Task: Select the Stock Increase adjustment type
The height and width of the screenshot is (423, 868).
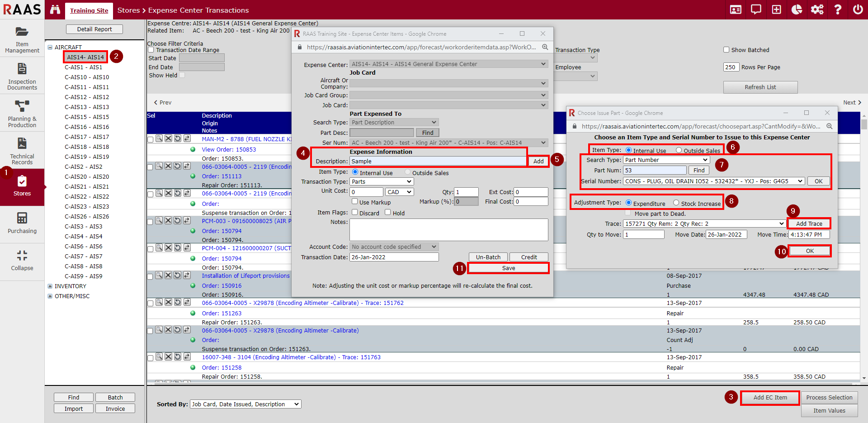Action: (x=676, y=203)
